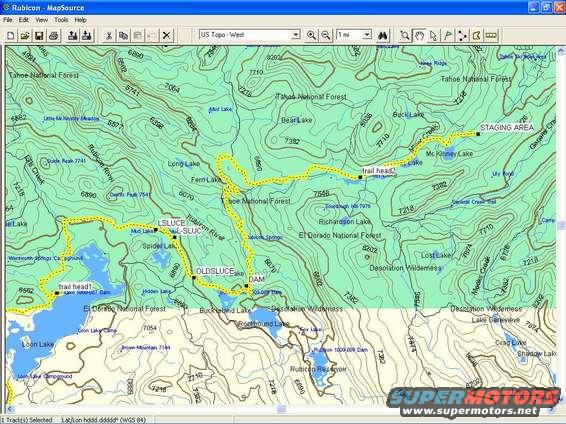The width and height of the screenshot is (566, 424).
Task: Open Find Places binoculars icon
Action: point(382,35)
